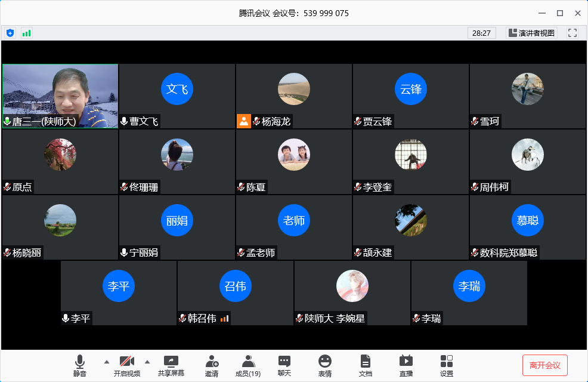The width and height of the screenshot is (588, 382).
Task: Start screen sharing
Action: (x=171, y=366)
